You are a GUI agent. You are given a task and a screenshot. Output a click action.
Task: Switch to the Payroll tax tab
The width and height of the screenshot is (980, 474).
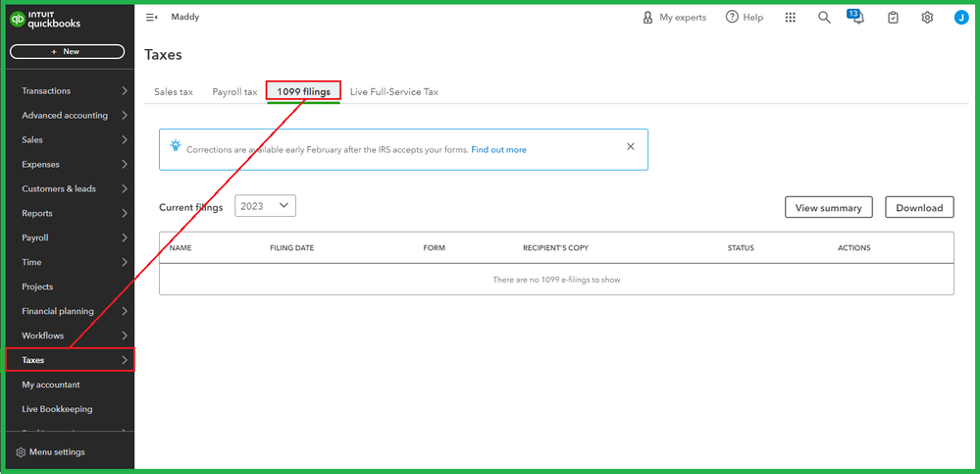(234, 92)
